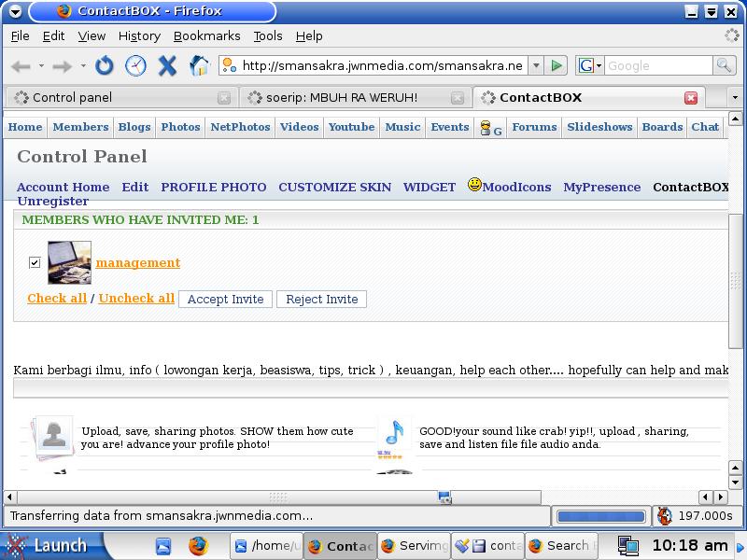
Task: Go back with the Back arrow button
Action: [21, 66]
